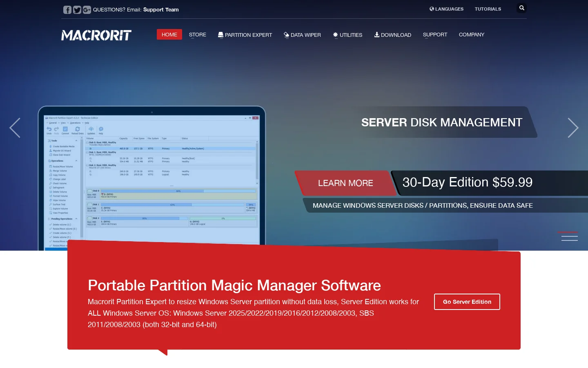This screenshot has height=368, width=588.
Task: Click the Learn More button
Action: (345, 183)
